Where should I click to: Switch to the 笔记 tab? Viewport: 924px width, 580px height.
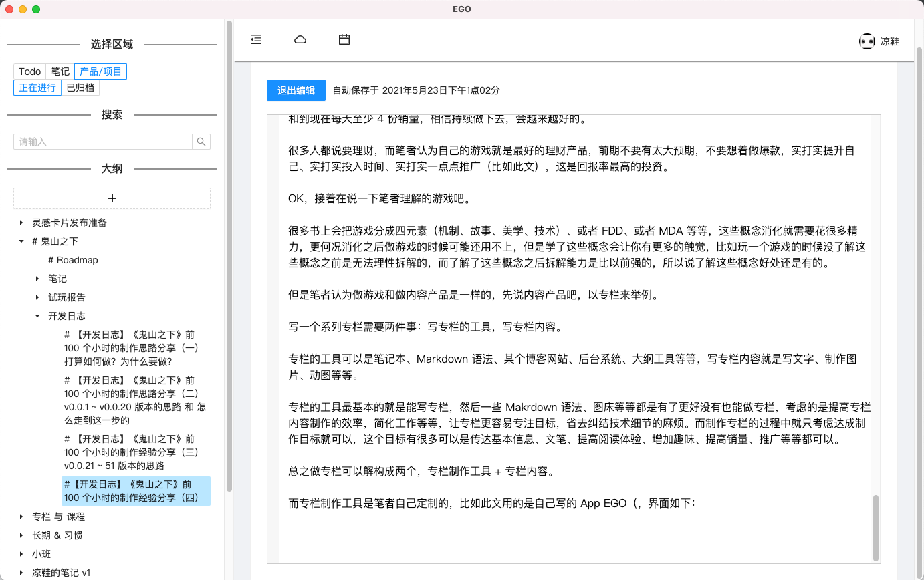click(x=60, y=71)
